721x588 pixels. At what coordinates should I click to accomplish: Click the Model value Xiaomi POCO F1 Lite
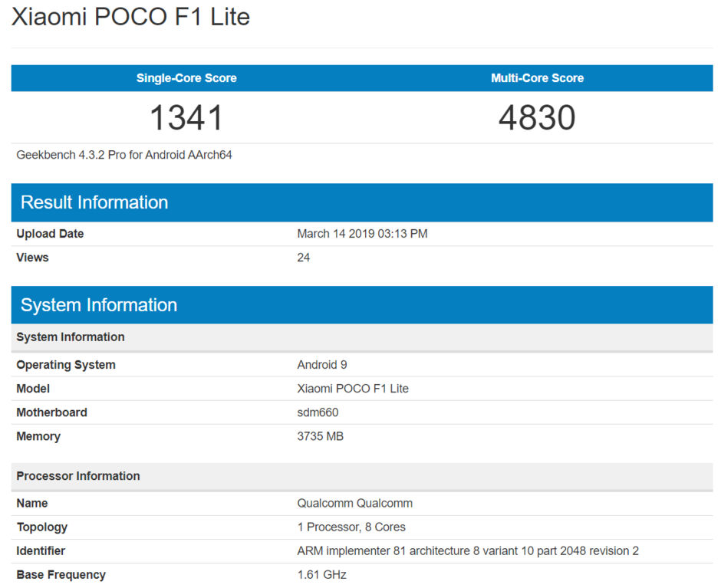[353, 389]
